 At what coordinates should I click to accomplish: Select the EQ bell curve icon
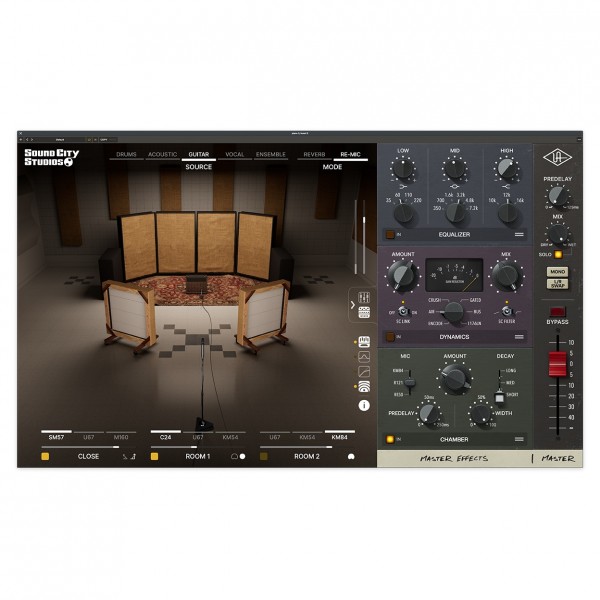point(364,357)
